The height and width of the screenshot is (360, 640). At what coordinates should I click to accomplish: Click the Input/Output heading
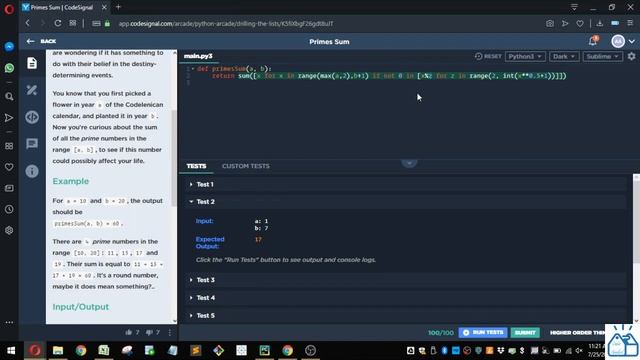coord(81,307)
